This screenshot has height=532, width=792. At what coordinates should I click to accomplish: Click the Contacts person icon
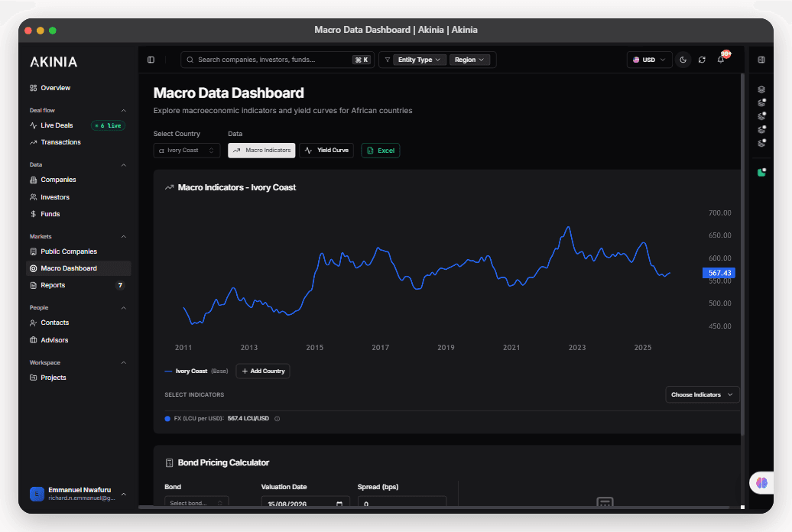[34, 323]
